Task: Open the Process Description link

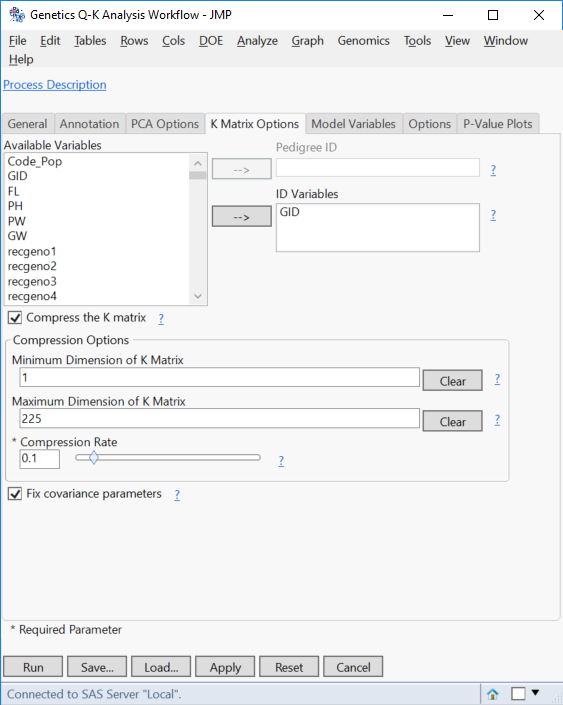Action: tap(55, 85)
